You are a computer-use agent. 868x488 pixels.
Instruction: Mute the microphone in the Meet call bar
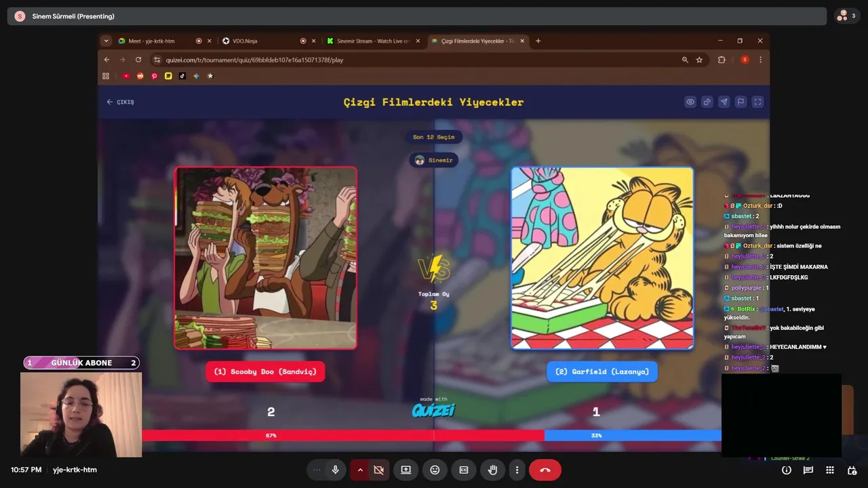335,470
